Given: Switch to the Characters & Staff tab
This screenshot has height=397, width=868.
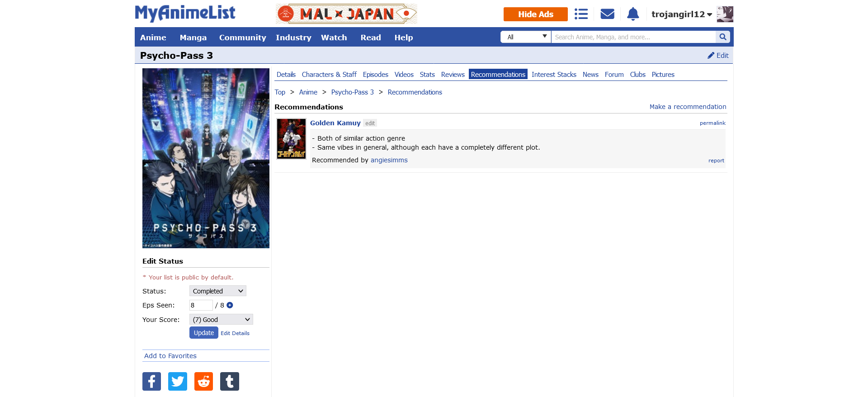Looking at the screenshot, I should pos(329,75).
